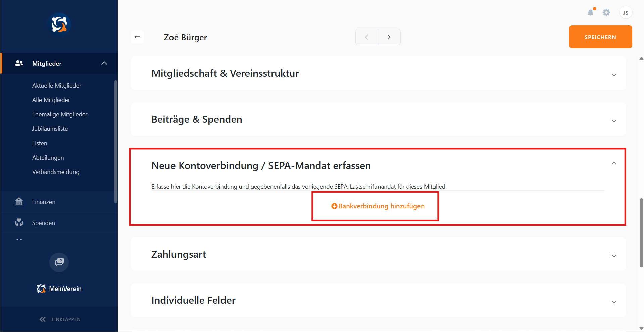This screenshot has width=644, height=332.
Task: Collapse the Neue Kontoverbindung / SEPA-Mandat section
Action: click(614, 163)
